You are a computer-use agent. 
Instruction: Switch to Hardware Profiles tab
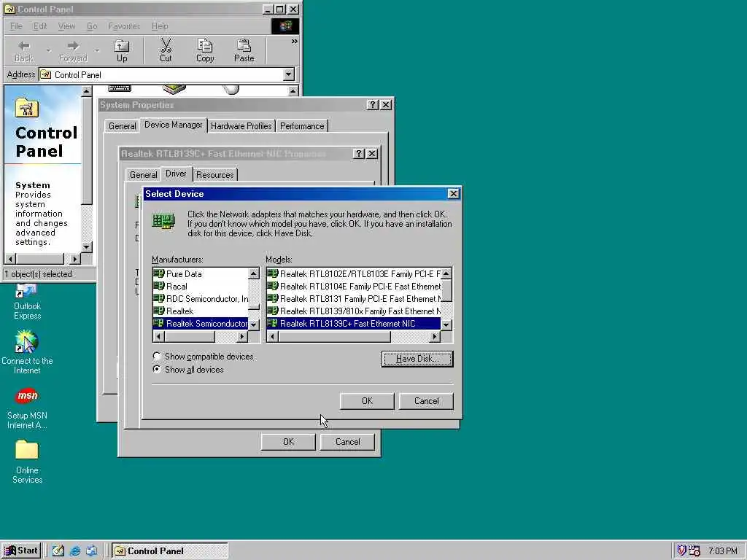[241, 125]
